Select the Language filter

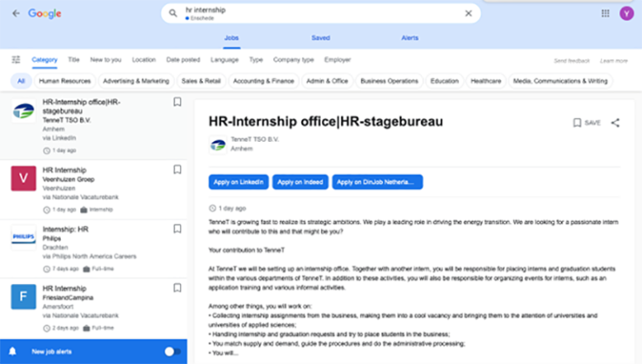224,60
